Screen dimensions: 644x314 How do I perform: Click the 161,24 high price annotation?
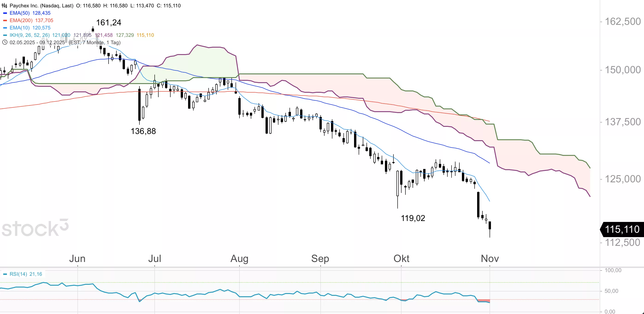click(109, 23)
